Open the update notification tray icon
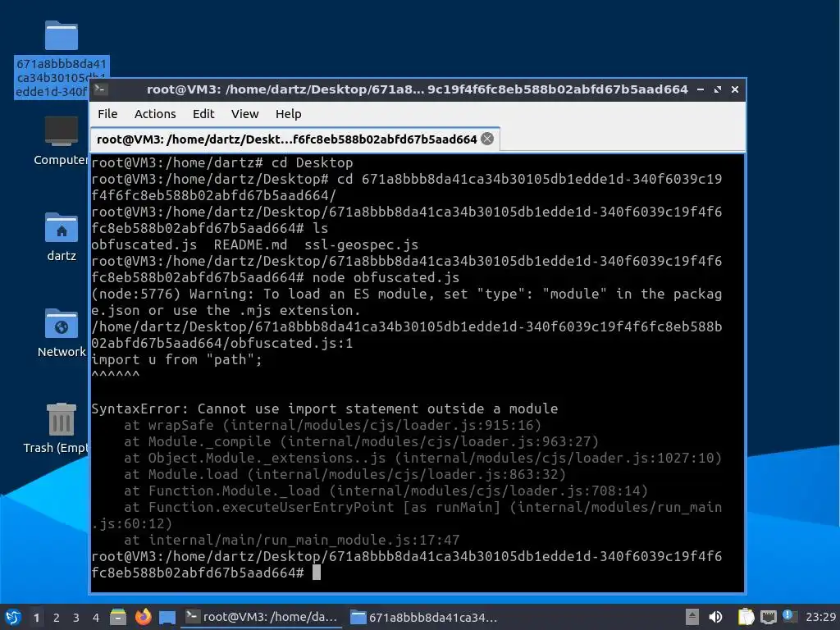Screen dimensions: 840x630 tap(789, 616)
